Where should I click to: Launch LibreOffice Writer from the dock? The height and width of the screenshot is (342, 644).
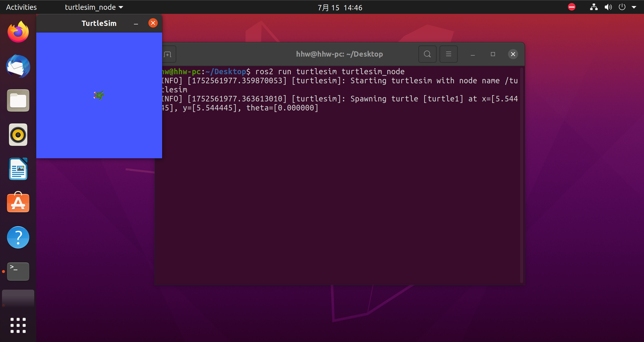[x=18, y=169]
